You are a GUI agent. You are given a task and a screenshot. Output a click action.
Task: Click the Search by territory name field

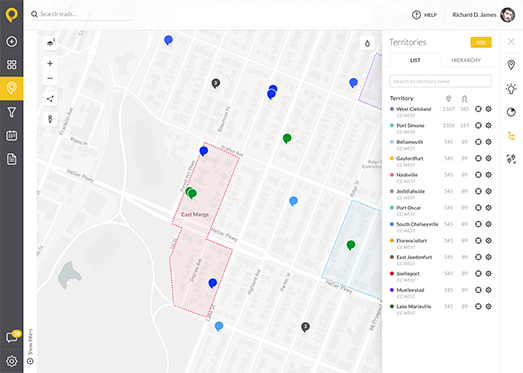point(441,81)
